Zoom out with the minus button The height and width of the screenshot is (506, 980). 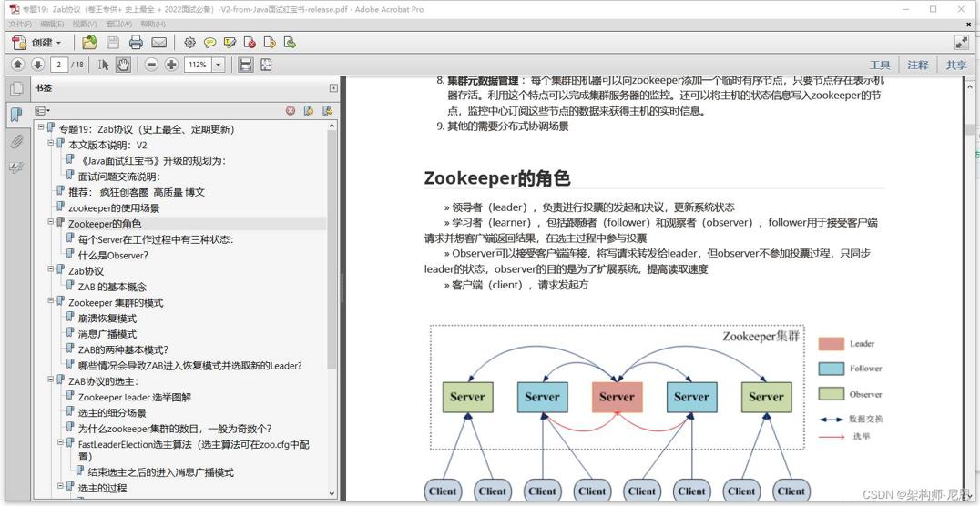pos(151,65)
